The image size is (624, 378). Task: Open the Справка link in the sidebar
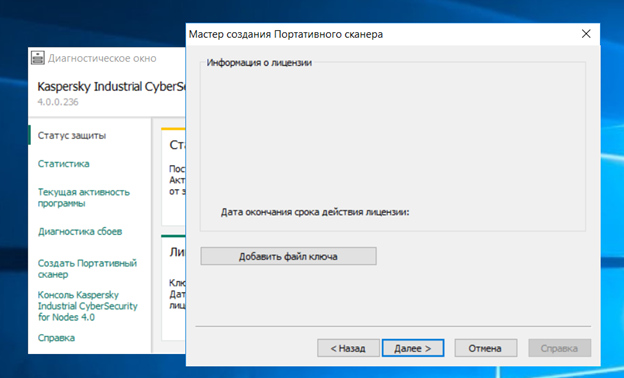[x=56, y=338]
